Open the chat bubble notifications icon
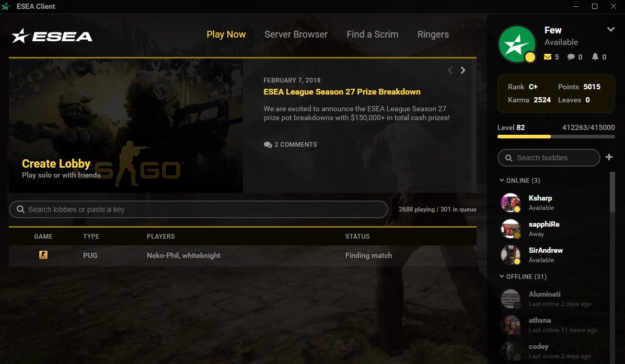Viewport: 625px width, 364px height. [x=571, y=57]
